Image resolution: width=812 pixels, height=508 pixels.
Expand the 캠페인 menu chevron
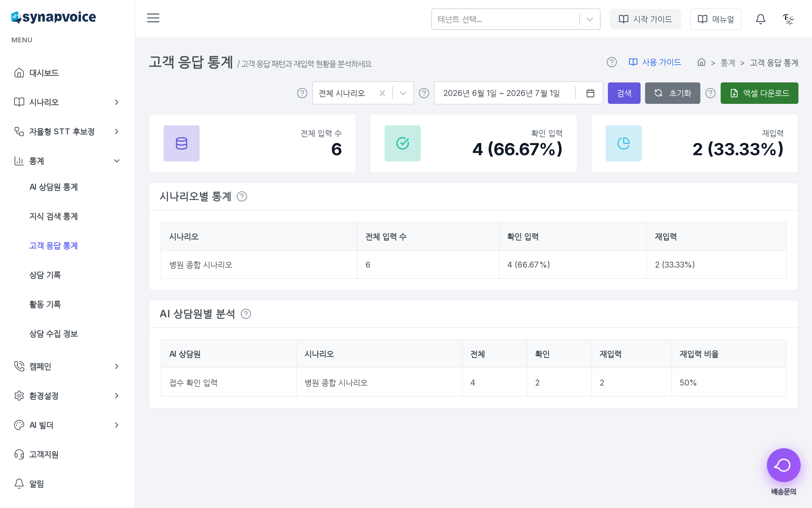116,366
